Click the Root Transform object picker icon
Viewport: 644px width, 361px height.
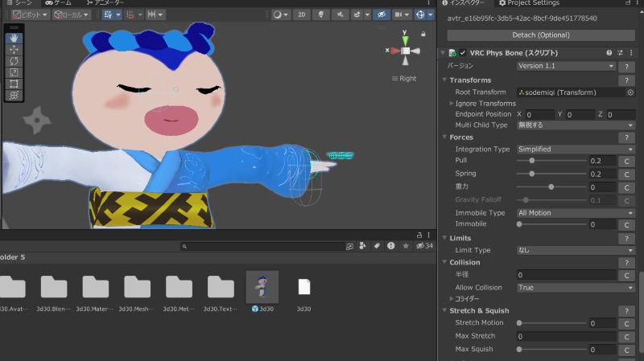[630, 92]
